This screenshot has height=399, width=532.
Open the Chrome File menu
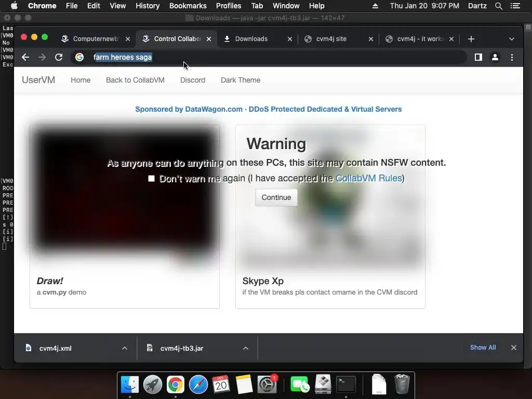coord(72,6)
